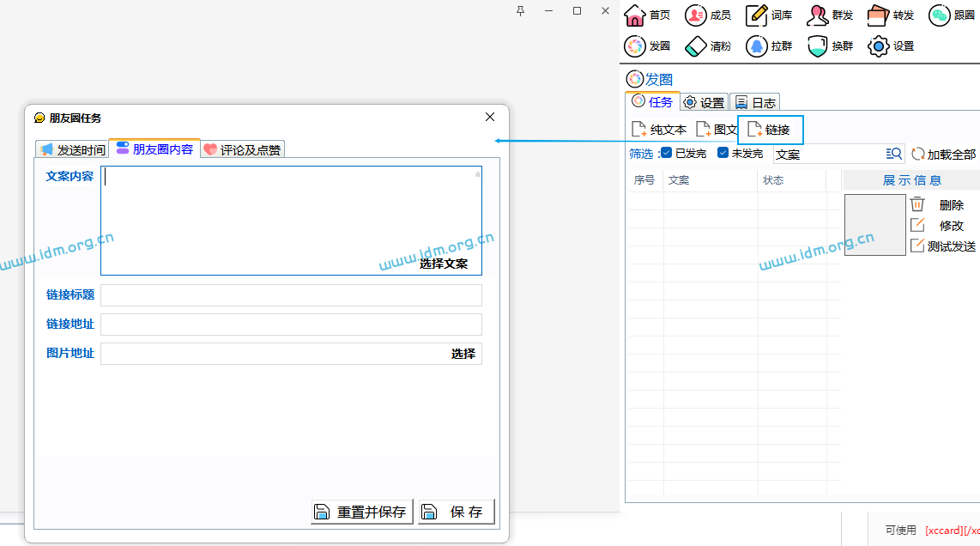Click 加载全部 reload button

pyautogui.click(x=944, y=154)
